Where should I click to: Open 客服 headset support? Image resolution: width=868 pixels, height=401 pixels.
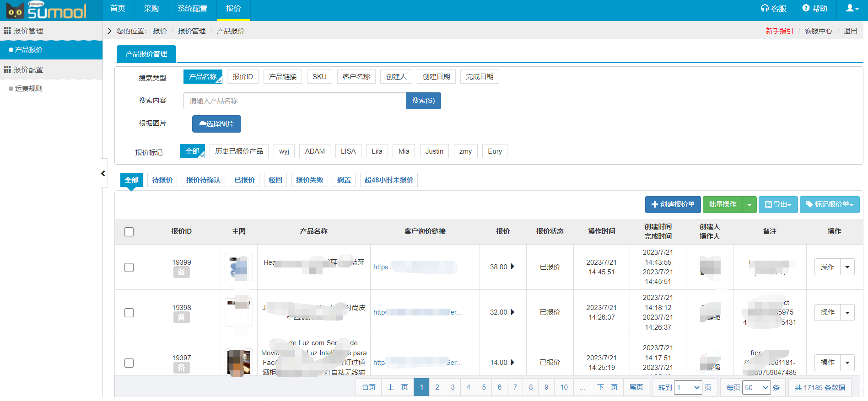click(x=773, y=8)
